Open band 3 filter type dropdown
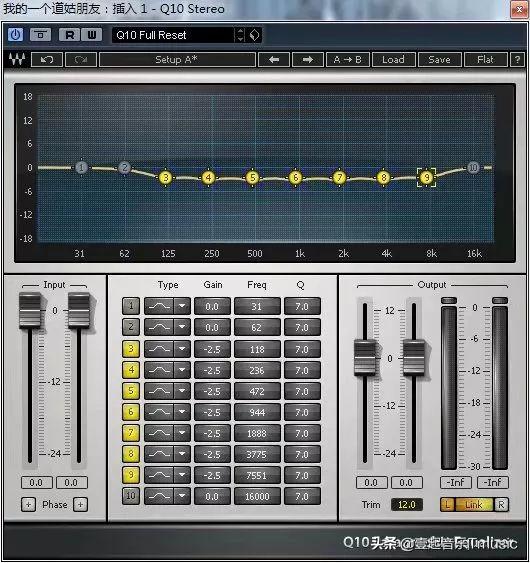Screen dimensions: 530x563 pos(182,349)
